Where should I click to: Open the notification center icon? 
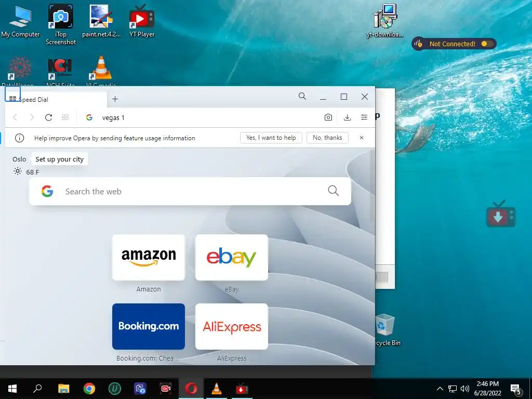[516, 389]
